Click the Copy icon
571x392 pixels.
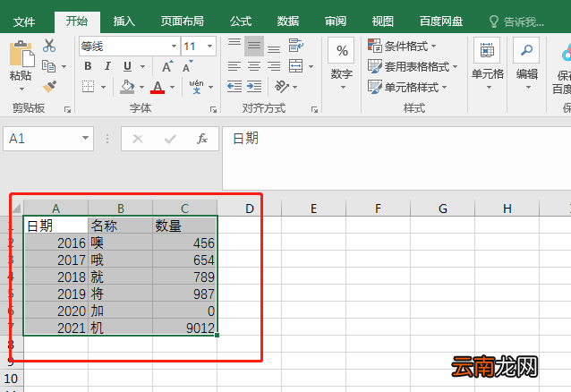pyautogui.click(x=49, y=66)
